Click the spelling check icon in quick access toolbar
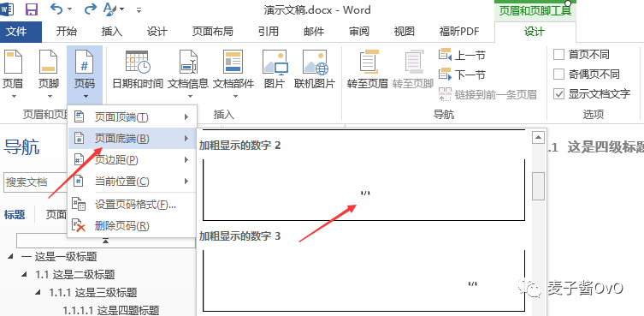 click(109, 9)
